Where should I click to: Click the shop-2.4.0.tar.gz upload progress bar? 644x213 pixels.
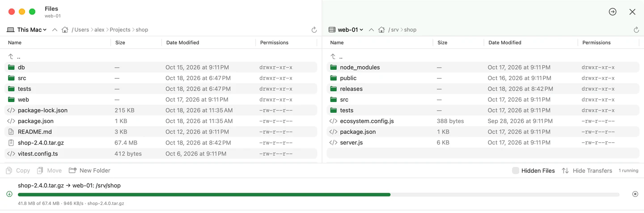[318, 195]
